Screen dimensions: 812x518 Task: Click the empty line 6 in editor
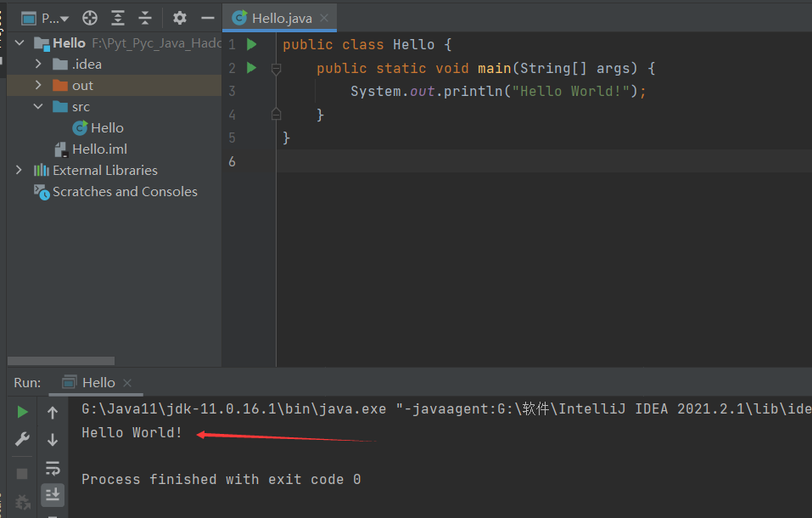544,161
